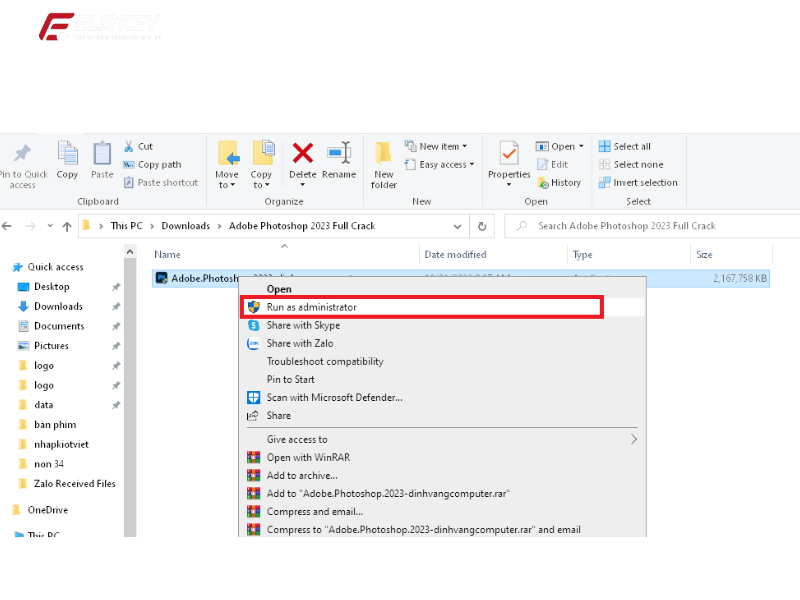Open the New item dropdown
The image size is (800, 600).
click(x=441, y=146)
